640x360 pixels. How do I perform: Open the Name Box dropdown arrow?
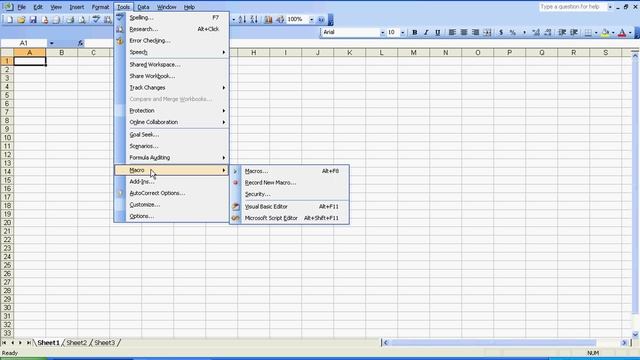point(51,43)
